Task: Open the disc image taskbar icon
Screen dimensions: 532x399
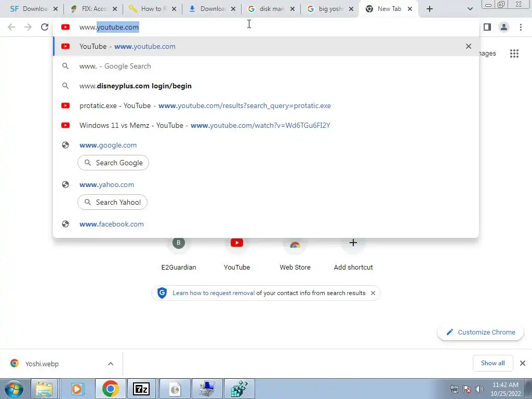Action: coord(175,389)
